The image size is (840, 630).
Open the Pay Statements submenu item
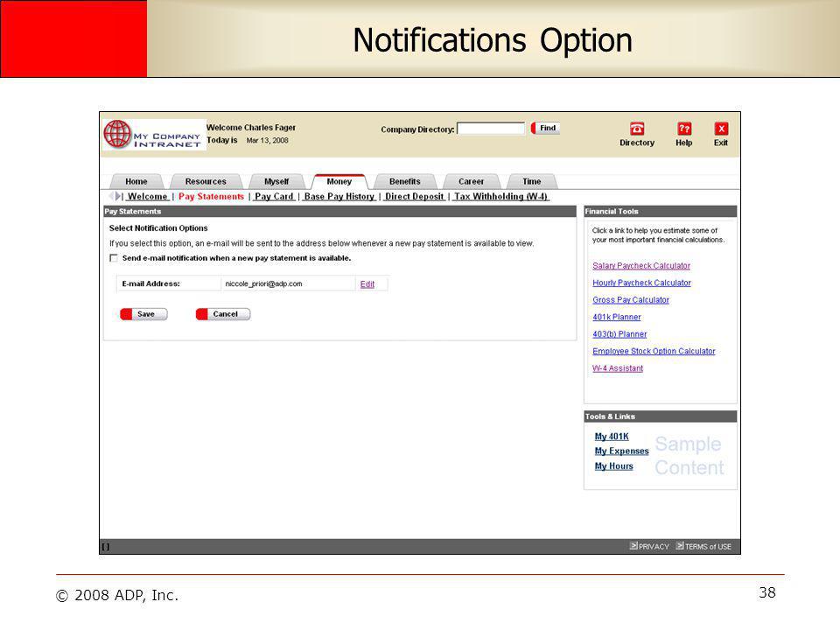tap(211, 197)
